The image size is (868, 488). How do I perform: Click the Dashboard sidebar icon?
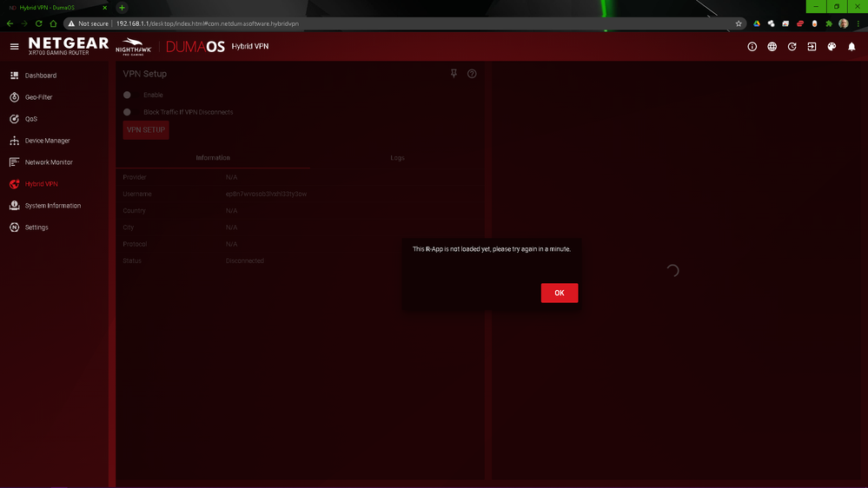click(15, 76)
